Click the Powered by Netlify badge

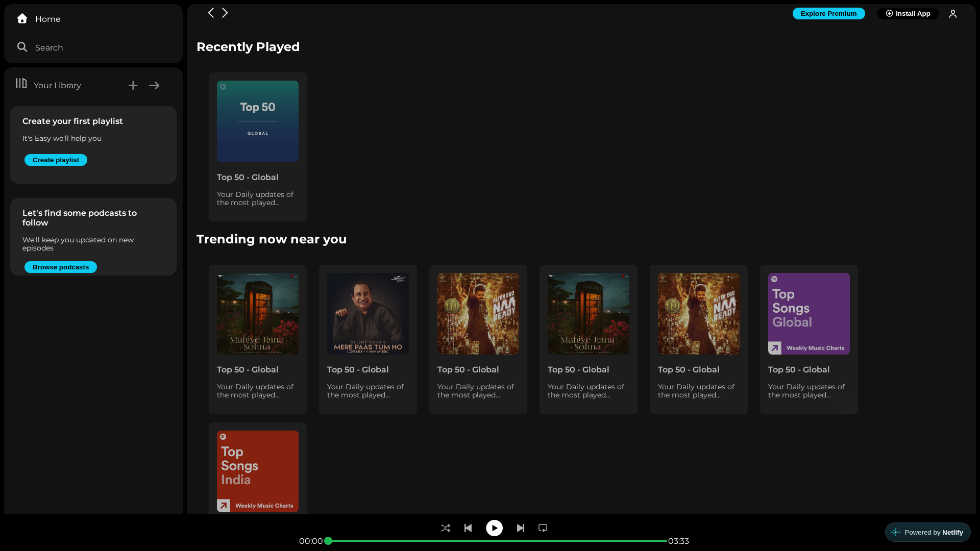coord(927,532)
